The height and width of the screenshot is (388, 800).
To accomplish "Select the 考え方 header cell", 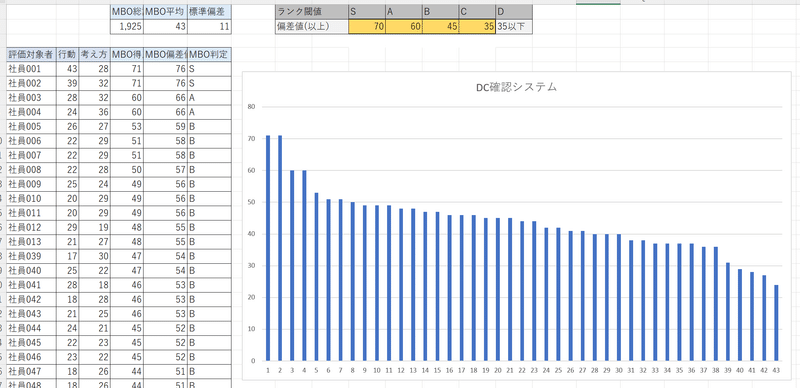I will (94, 55).
